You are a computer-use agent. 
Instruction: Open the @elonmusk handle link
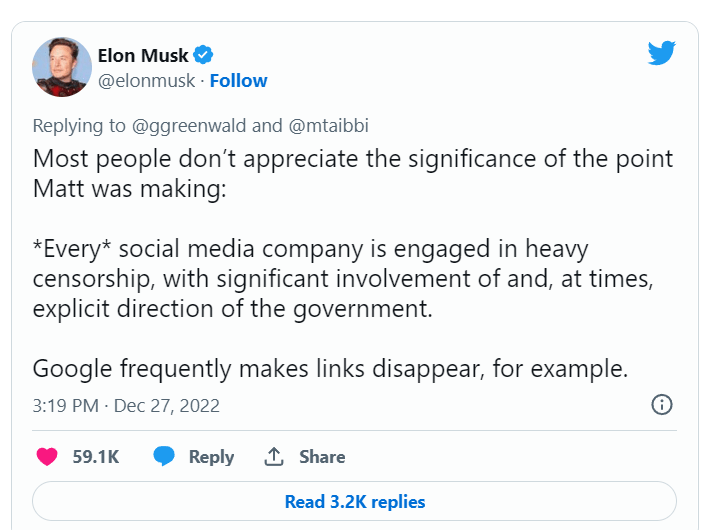145,81
